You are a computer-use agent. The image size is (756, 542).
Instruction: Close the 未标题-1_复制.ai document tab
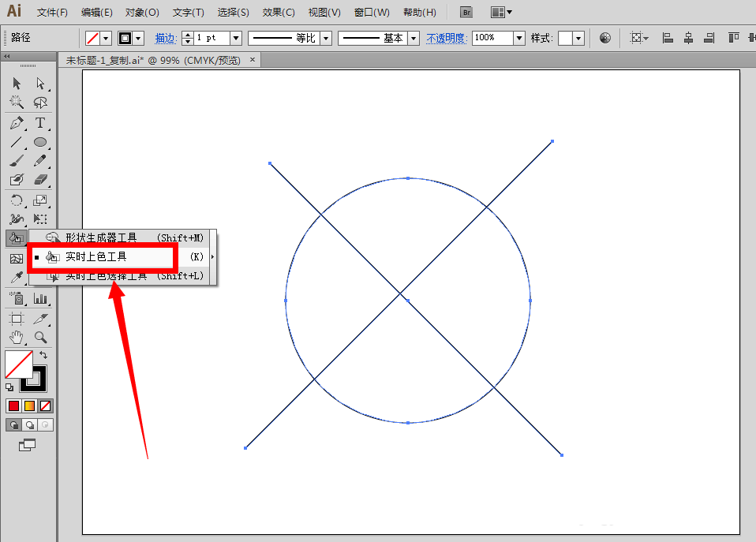(253, 60)
